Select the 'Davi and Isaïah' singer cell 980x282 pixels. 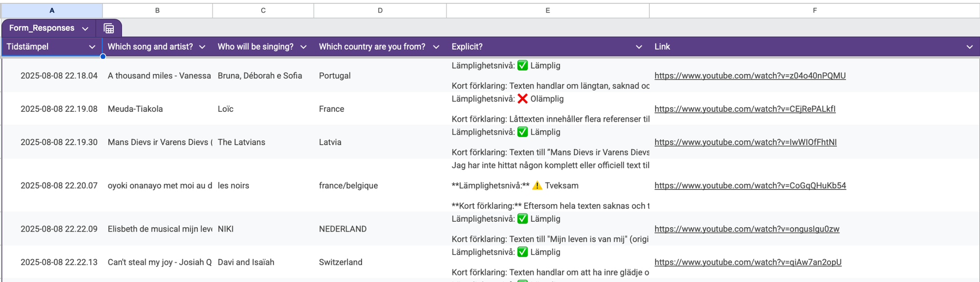coord(263,262)
